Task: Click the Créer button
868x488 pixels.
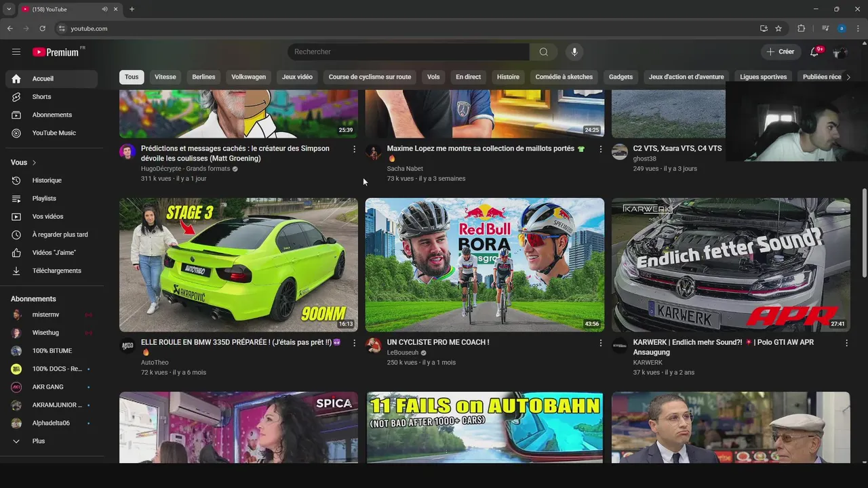Action: point(781,52)
